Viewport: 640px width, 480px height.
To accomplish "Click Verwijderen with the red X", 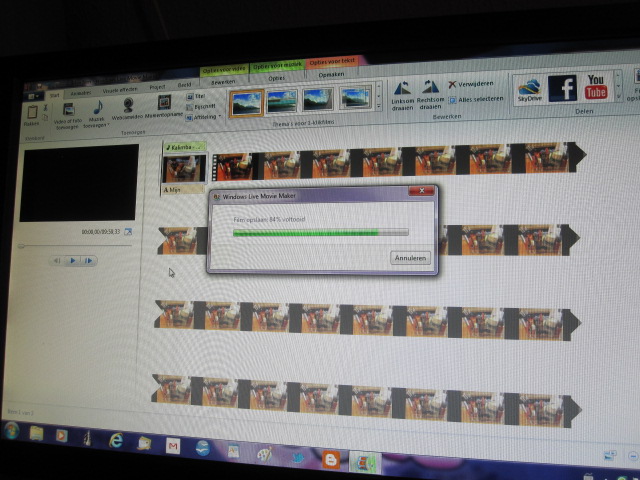I will pyautogui.click(x=471, y=84).
